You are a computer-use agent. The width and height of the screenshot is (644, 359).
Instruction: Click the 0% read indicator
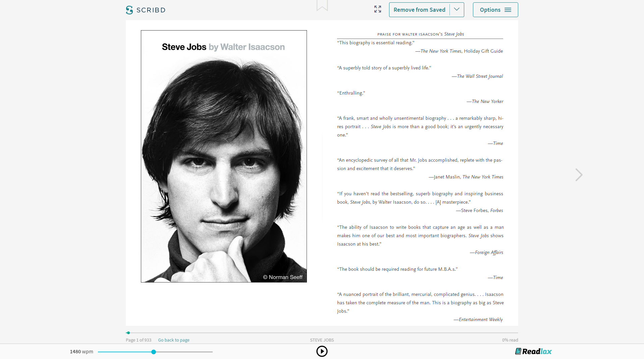[510, 340]
